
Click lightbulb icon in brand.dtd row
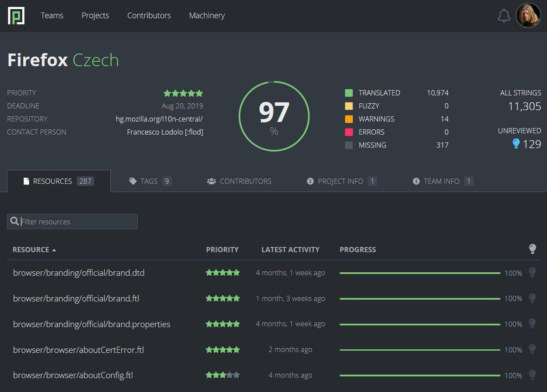coord(532,272)
